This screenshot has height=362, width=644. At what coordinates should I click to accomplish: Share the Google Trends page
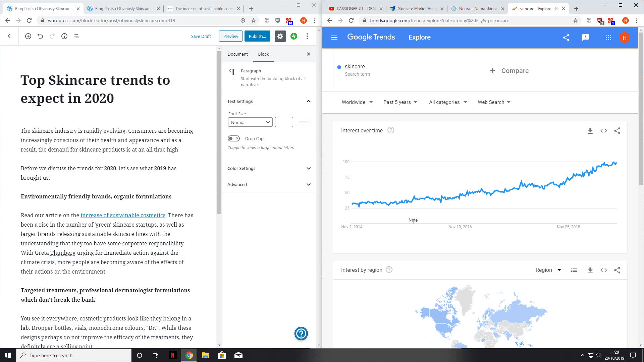(566, 38)
